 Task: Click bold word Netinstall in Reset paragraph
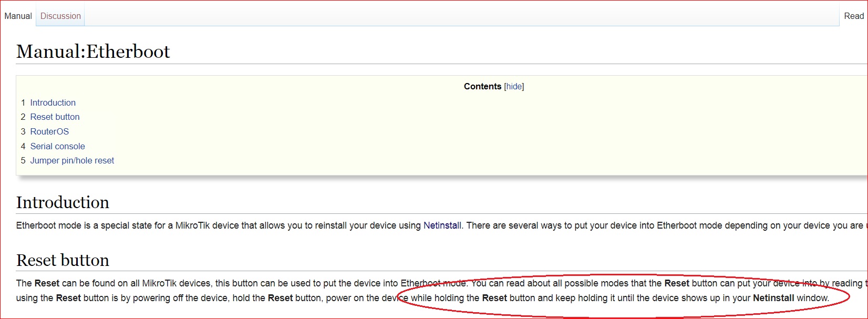click(773, 298)
